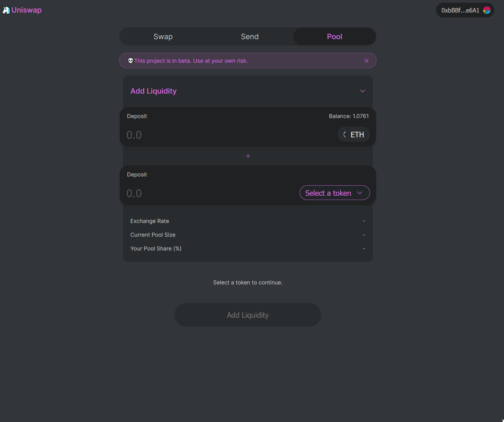Open the ETH token selector
Viewport: 504px width, 422px height.
pyautogui.click(x=353, y=134)
